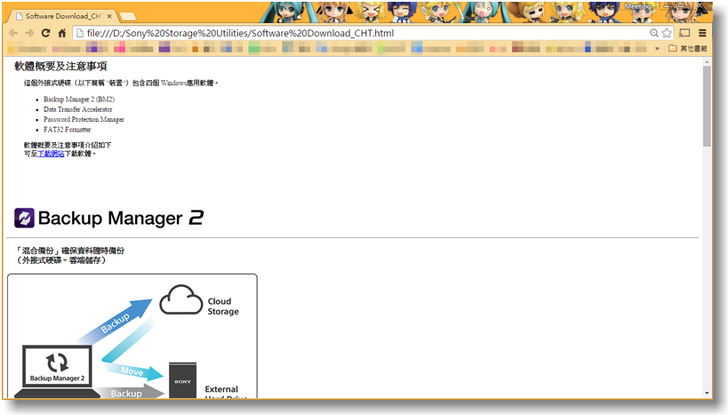This screenshot has height=415, width=728.
Task: Click the address bar with file URL
Action: click(x=374, y=33)
